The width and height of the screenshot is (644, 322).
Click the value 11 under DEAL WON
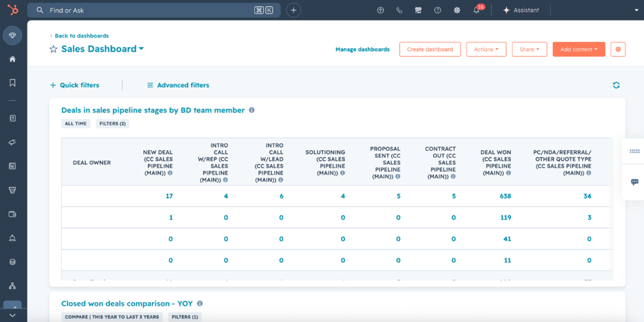(x=508, y=260)
